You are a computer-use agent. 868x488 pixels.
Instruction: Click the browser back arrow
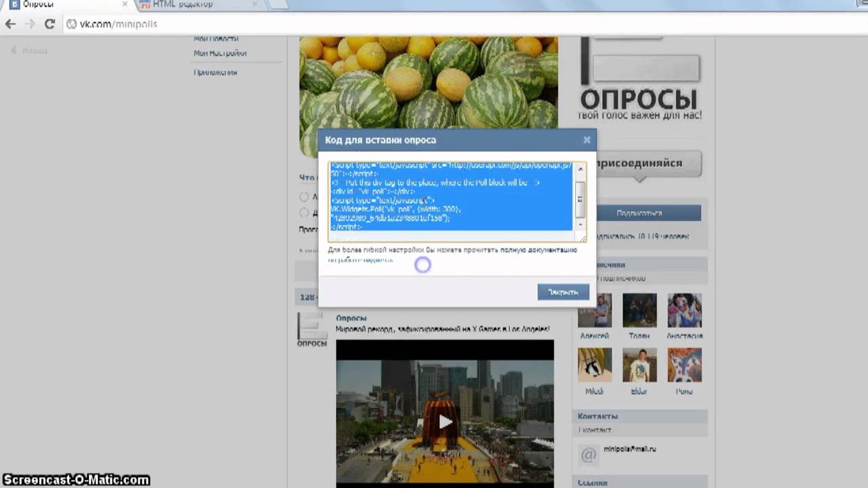pyautogui.click(x=10, y=24)
